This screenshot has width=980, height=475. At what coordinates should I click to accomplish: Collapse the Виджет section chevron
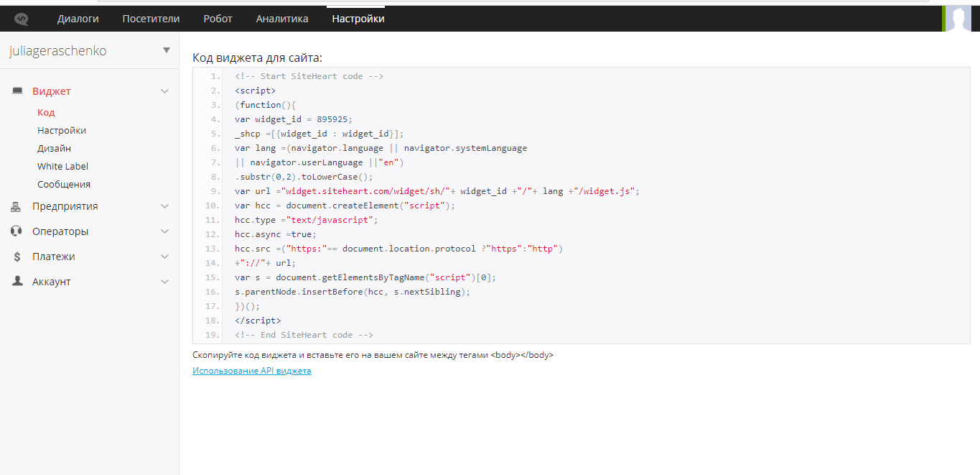point(164,91)
